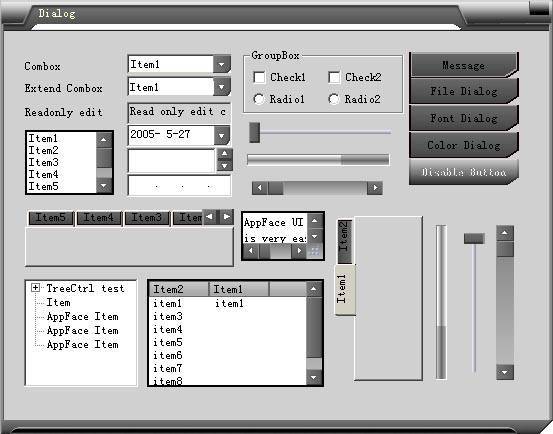Image resolution: width=553 pixels, height=434 pixels.
Task: Click the Read only edit field
Action: click(179, 112)
